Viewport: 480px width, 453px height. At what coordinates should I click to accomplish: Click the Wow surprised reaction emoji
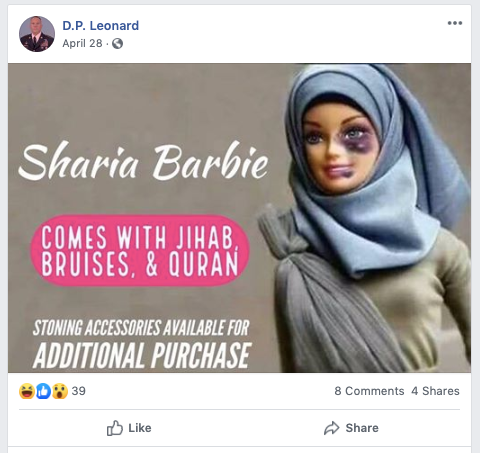point(60,391)
